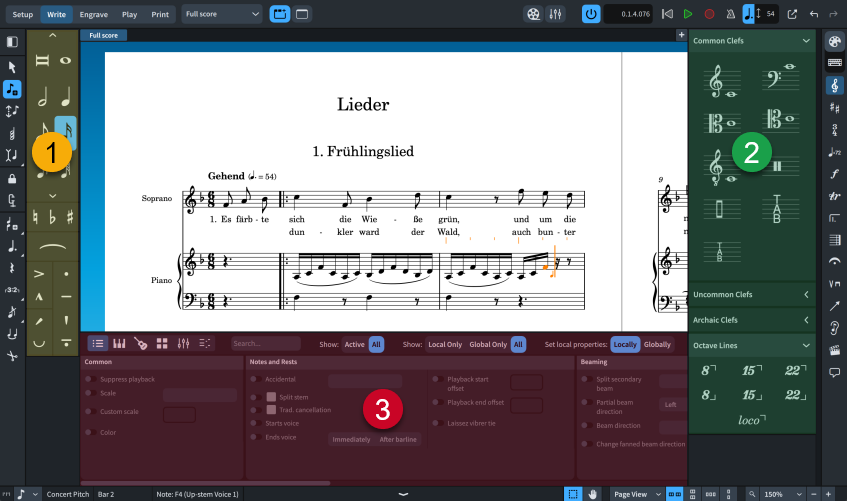This screenshot has width=847, height=501.
Task: Toggle the Laissez vibrer tie property
Action: pyautogui.click(x=436, y=422)
